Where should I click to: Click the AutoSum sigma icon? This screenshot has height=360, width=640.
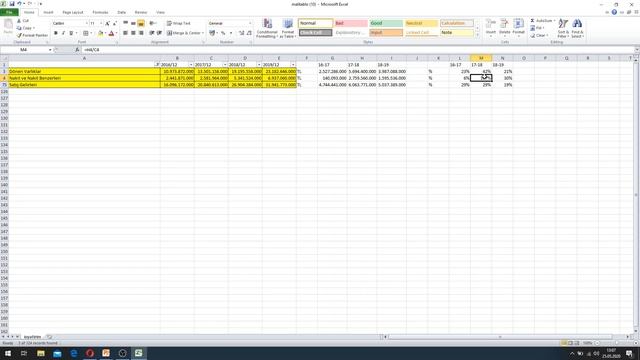pos(532,21)
